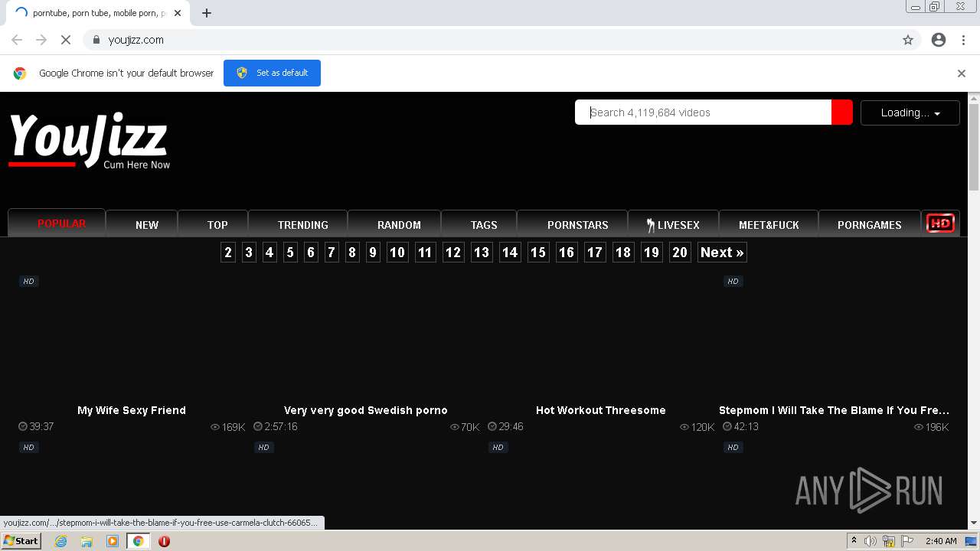This screenshot has width=980, height=551.
Task: Open the Action Center flag icon
Action: coord(907,541)
